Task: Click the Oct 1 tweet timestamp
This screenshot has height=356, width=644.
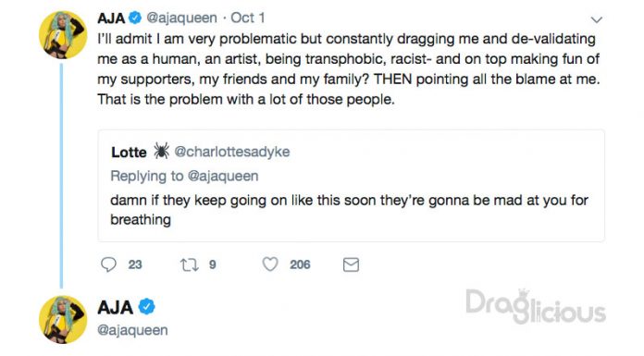Action: [248, 18]
